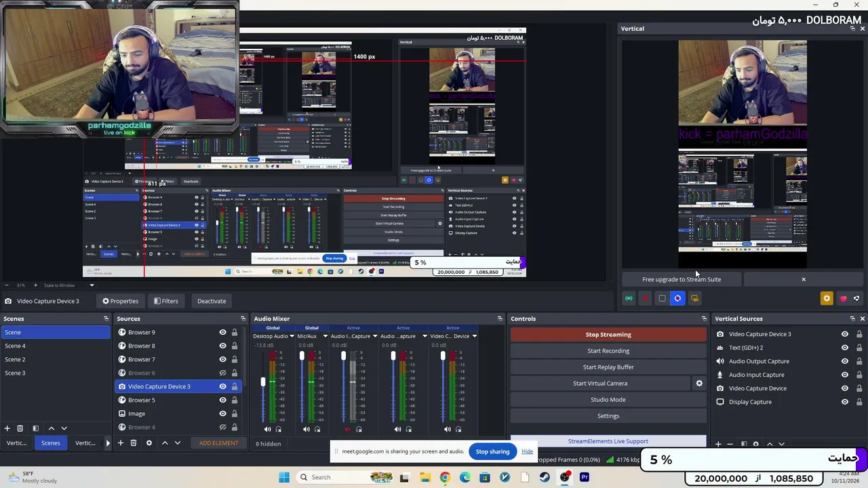868x488 pixels.
Task: Move the selected scene up
Action: (51, 428)
